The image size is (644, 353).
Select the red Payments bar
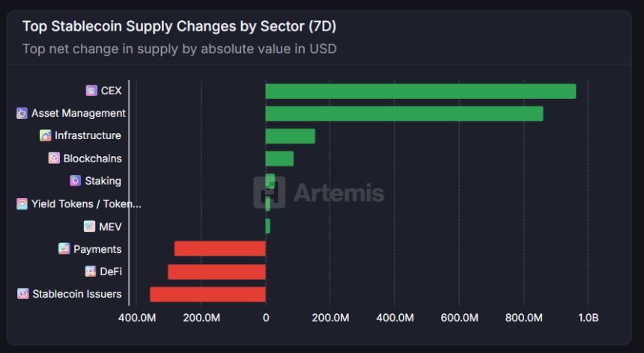coord(220,249)
